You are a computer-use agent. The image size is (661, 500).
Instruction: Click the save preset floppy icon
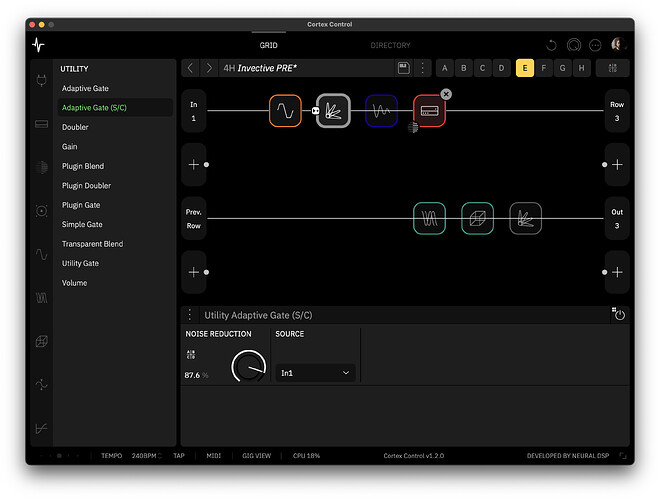click(403, 68)
